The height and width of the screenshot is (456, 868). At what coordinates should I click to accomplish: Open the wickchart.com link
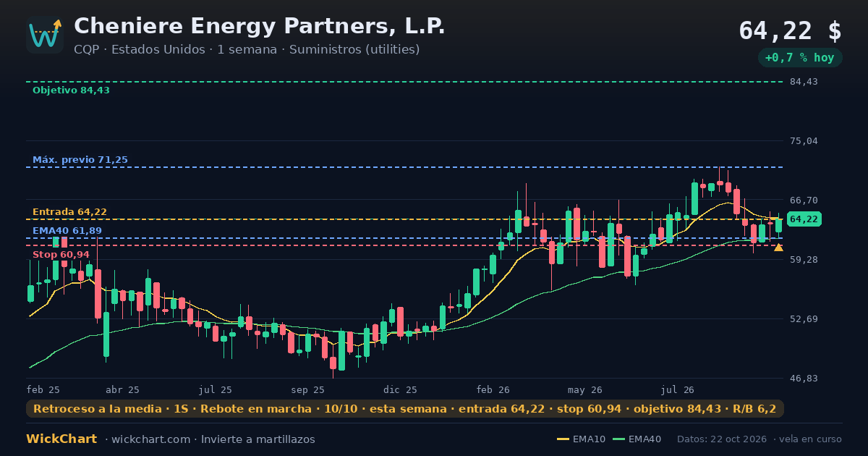pos(150,439)
